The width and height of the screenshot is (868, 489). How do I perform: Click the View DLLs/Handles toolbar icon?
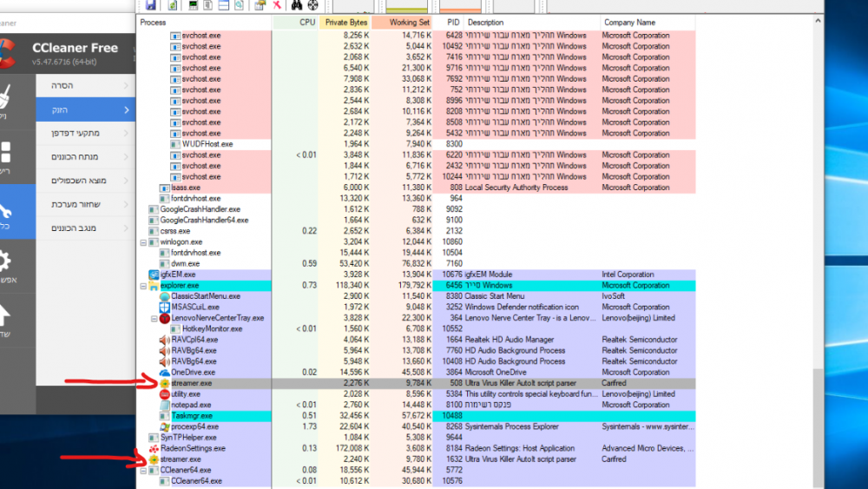(x=240, y=5)
